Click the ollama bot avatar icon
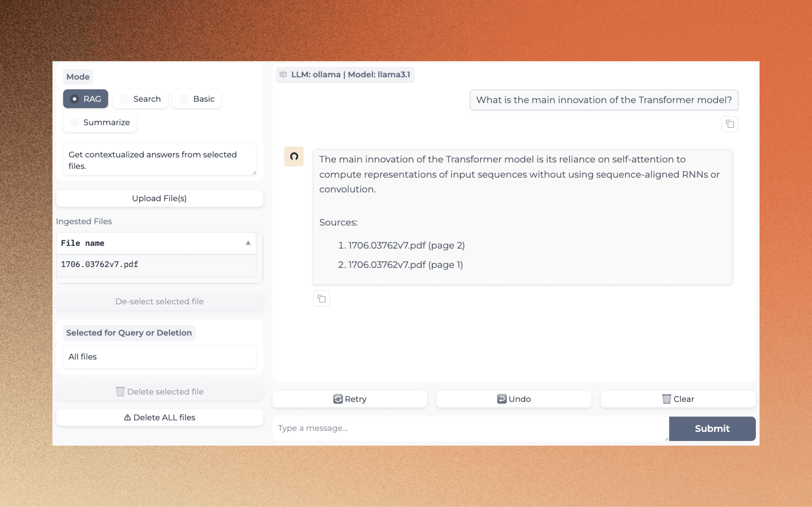 294,156
